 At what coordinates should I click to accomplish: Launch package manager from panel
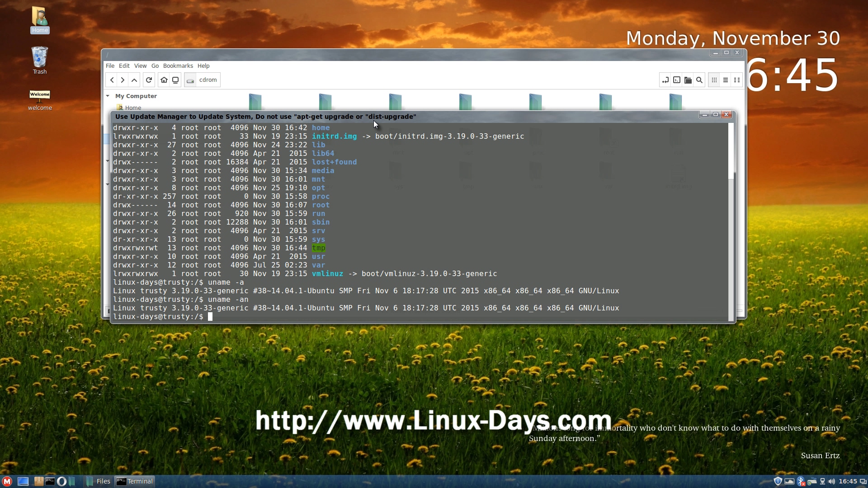pos(38,482)
